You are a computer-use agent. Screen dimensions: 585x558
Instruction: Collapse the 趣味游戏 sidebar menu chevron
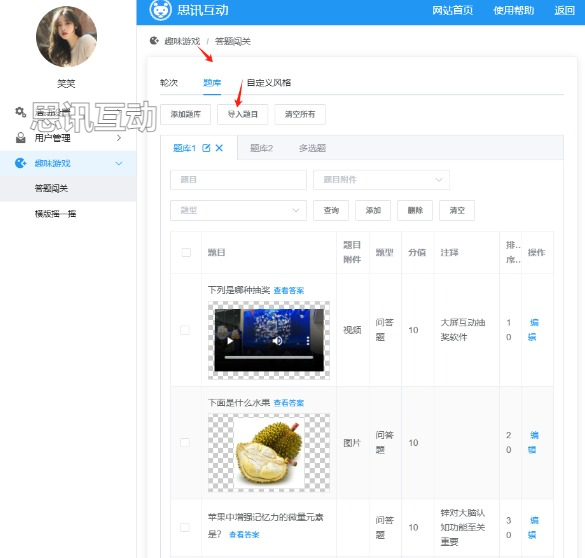pyautogui.click(x=119, y=163)
